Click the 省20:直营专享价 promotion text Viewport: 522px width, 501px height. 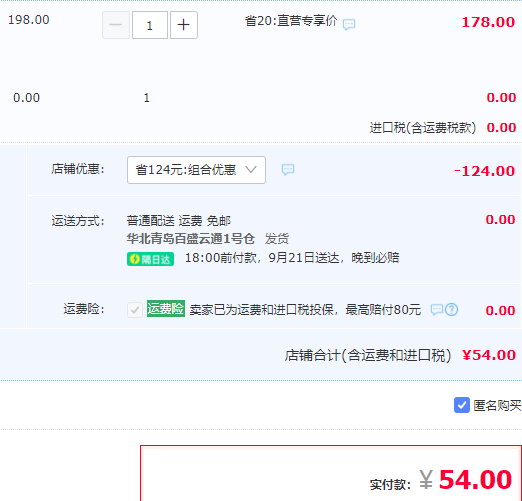291,21
